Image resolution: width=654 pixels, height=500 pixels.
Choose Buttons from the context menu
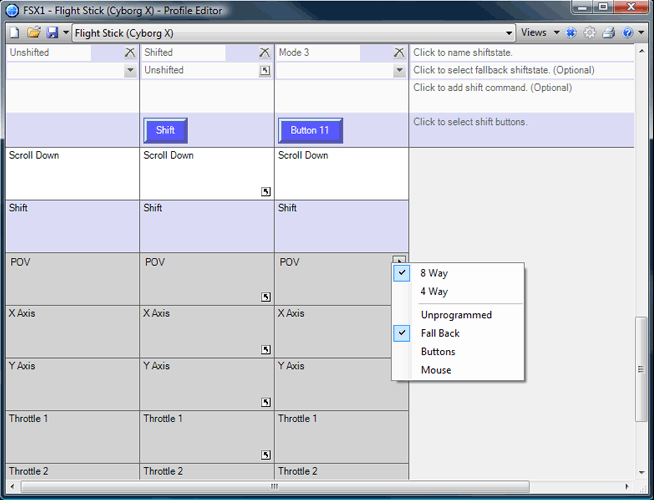pyautogui.click(x=458, y=352)
